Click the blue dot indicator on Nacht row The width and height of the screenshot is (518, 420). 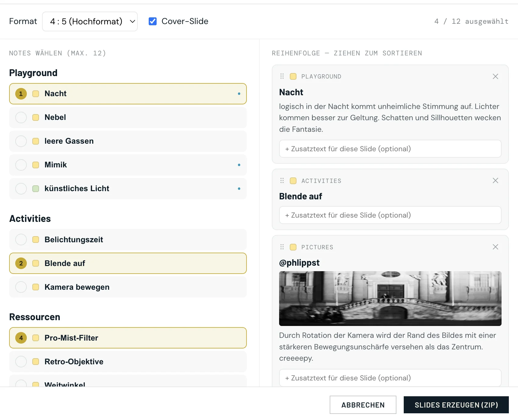coord(239,94)
